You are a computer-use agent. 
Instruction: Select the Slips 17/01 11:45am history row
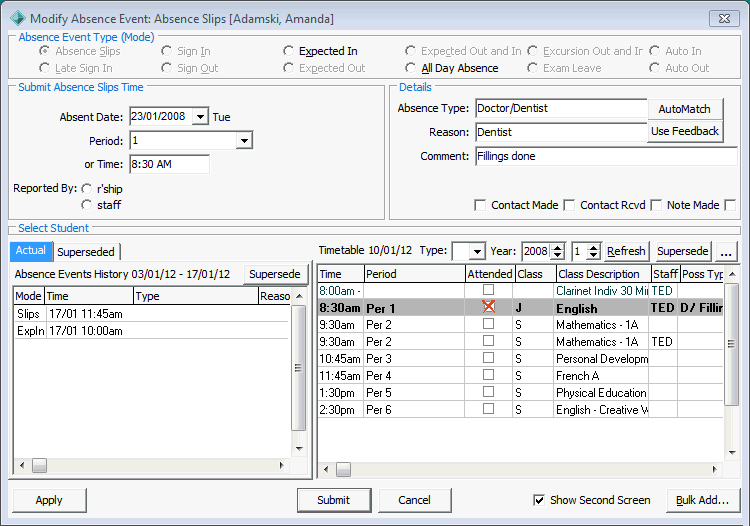(151, 314)
